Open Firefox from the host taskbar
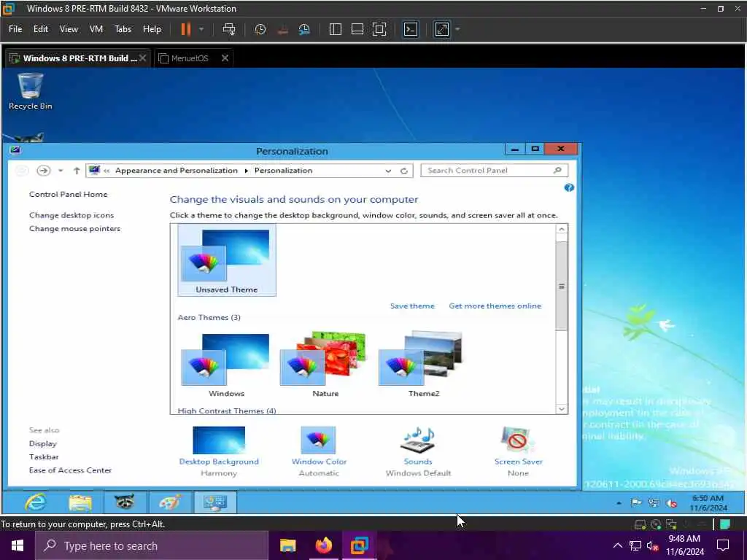747x560 pixels. [x=323, y=545]
